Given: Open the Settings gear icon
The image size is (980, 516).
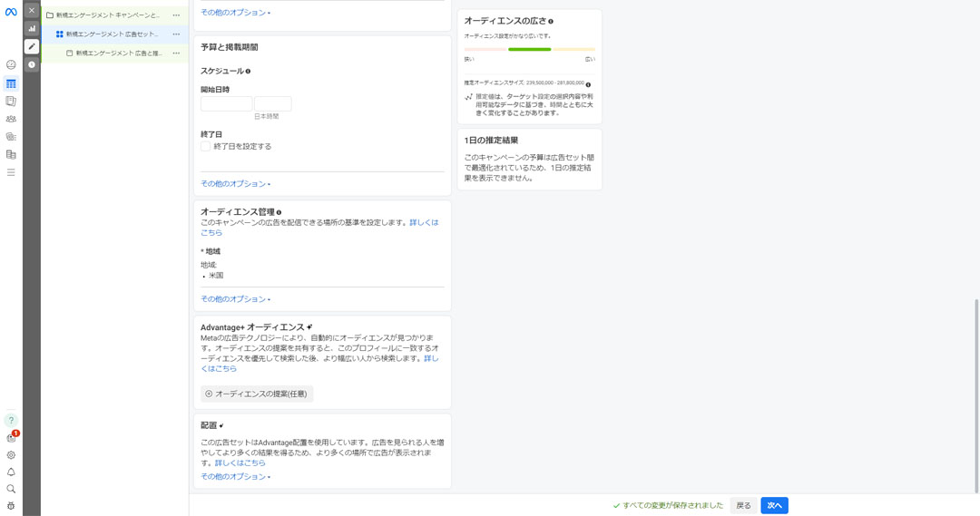Looking at the screenshot, I should click(x=11, y=455).
